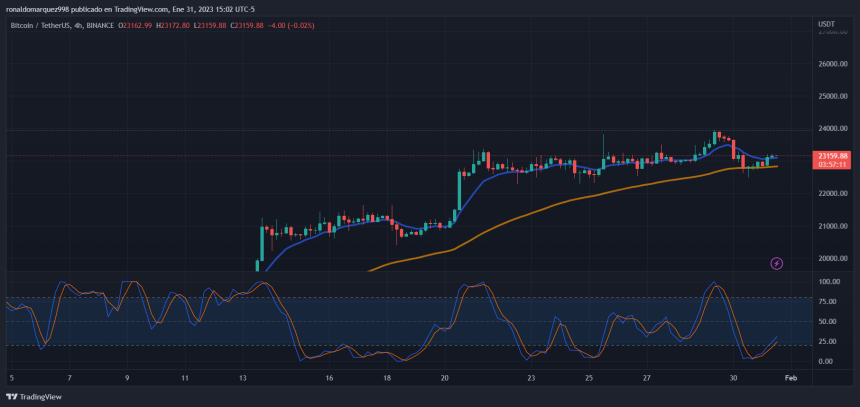Click the purple lightning bolt icon
Screen dimensions: 860x407
tap(777, 264)
